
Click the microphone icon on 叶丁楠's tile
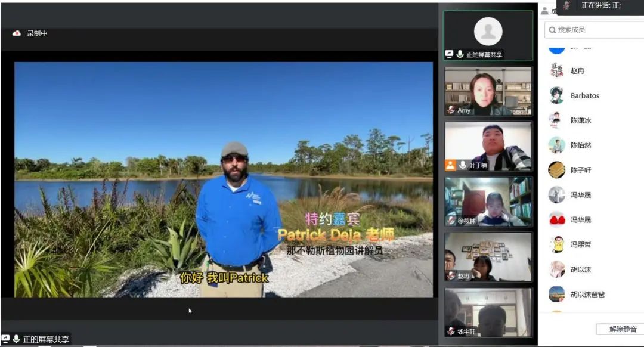tap(463, 165)
